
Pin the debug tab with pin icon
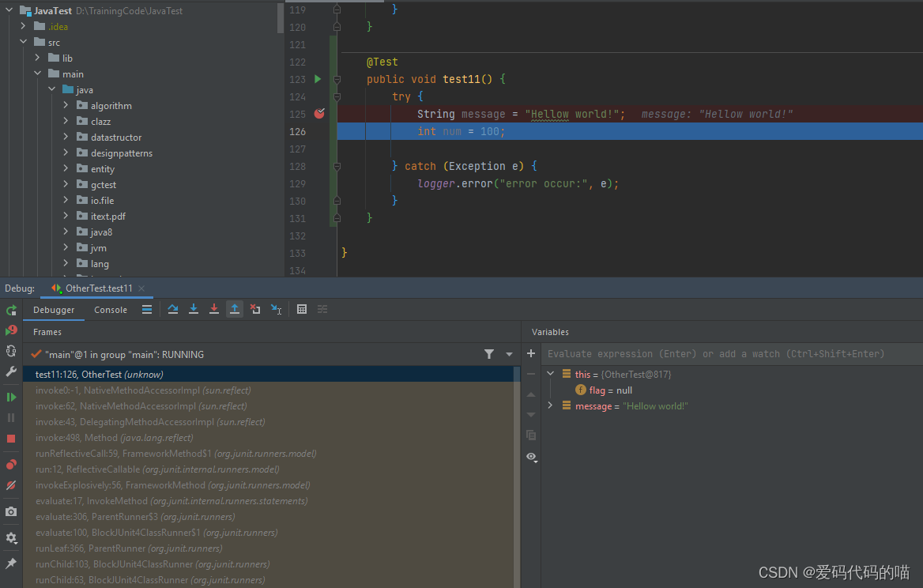coord(11,563)
